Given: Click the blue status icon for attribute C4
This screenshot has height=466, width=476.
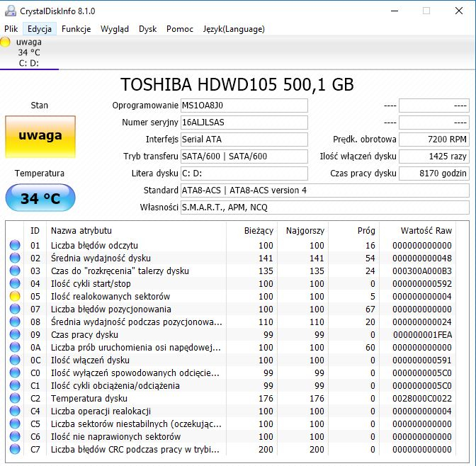Looking at the screenshot, I should click(15, 411).
